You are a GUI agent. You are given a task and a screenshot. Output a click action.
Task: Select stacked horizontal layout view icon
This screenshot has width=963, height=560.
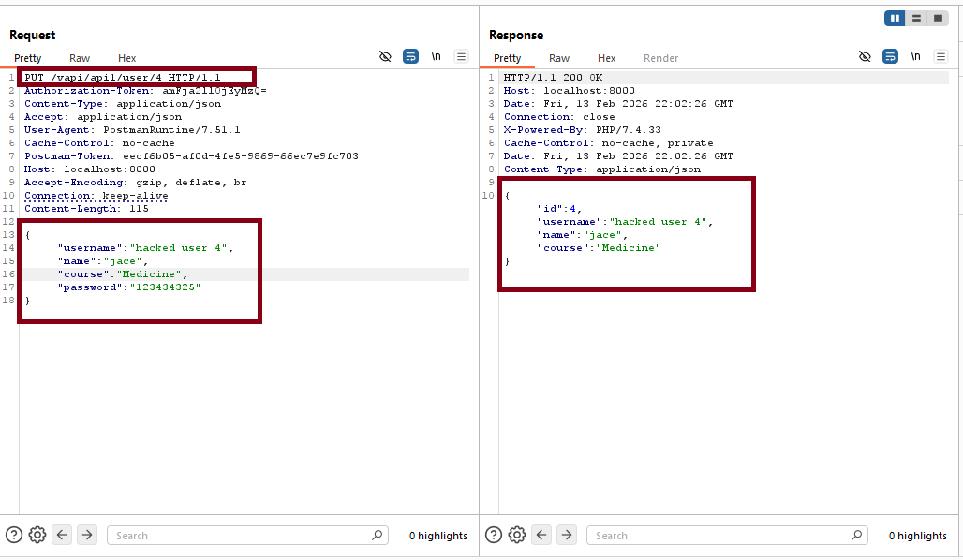[x=916, y=19]
